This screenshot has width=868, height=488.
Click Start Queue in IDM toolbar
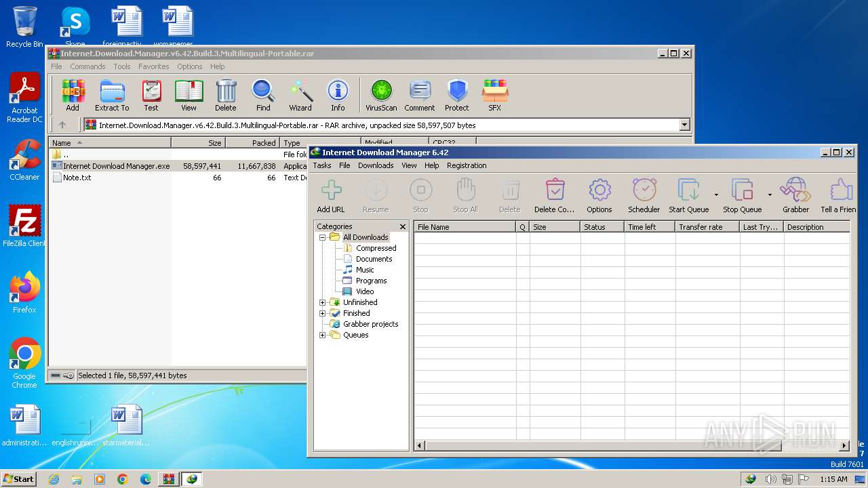click(x=689, y=197)
